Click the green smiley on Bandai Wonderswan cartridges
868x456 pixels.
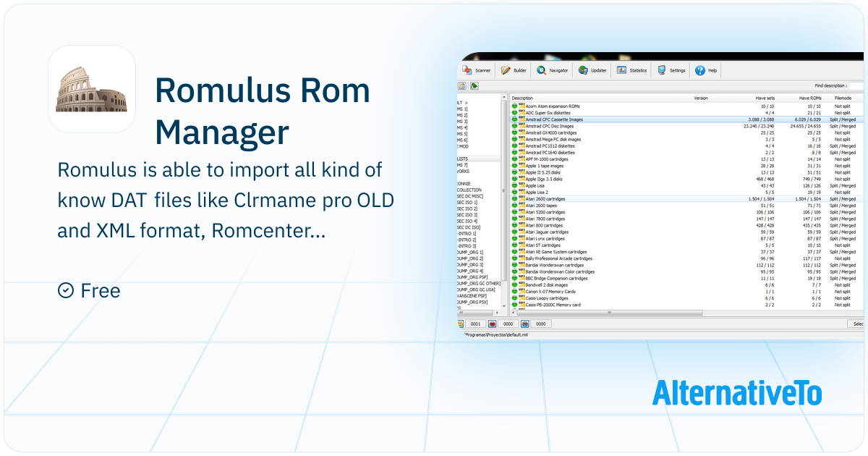(514, 265)
